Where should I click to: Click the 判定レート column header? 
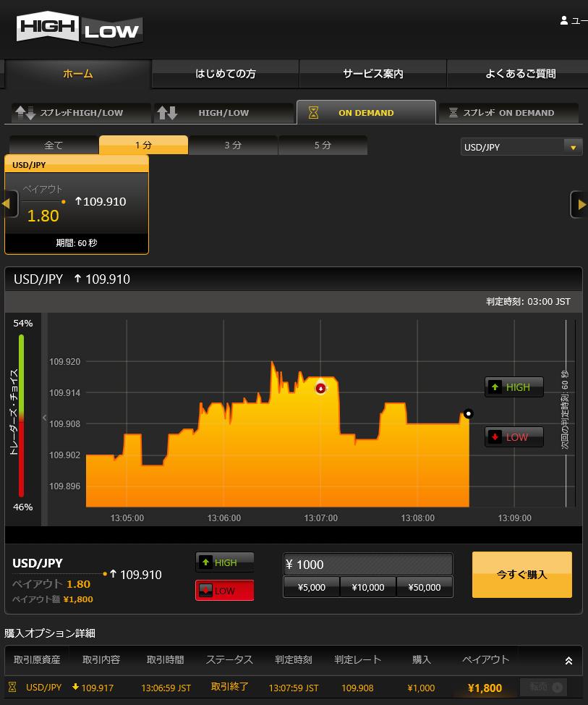coord(357,659)
